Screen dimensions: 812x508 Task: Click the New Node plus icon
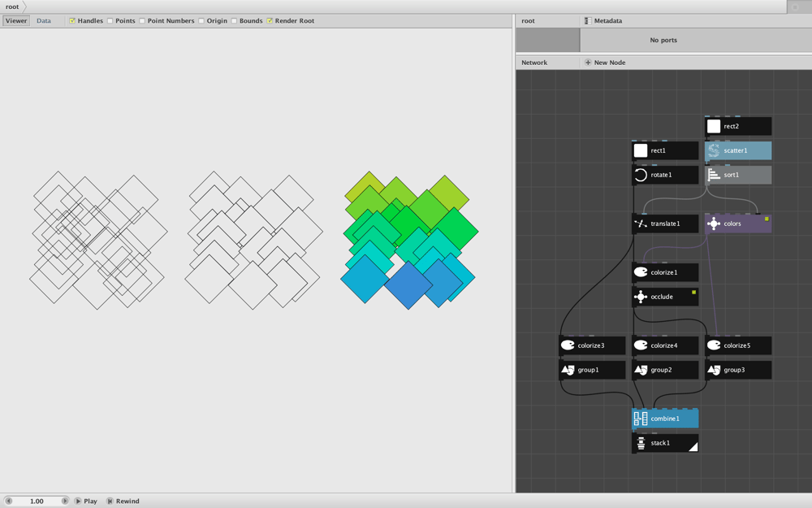coord(588,63)
